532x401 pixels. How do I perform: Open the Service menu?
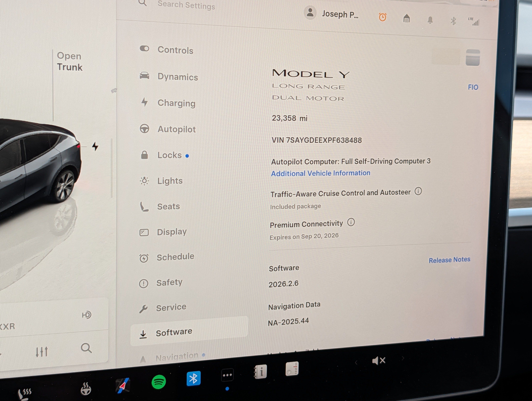(163, 308)
